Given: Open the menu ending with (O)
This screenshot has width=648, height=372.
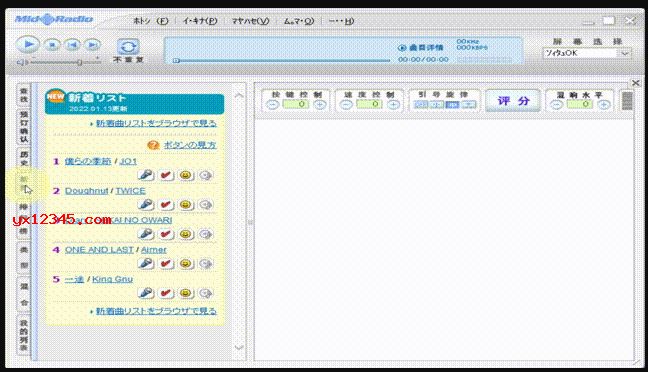Looking at the screenshot, I should click(299, 21).
